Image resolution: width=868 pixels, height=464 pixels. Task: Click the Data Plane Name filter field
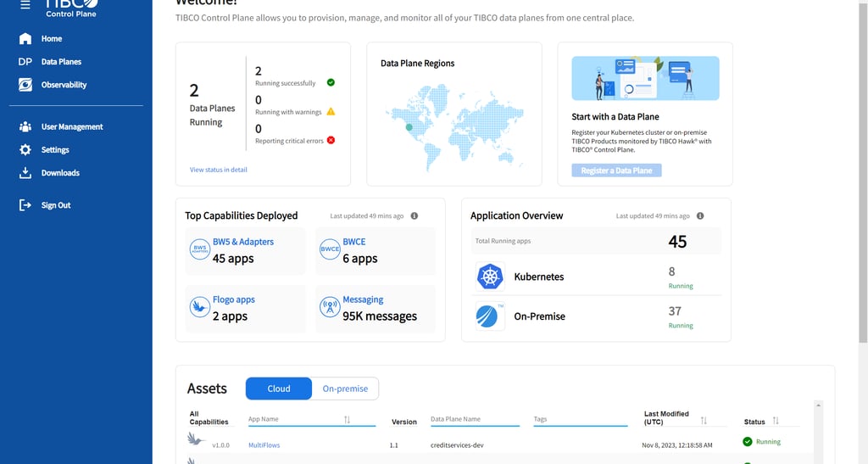pyautogui.click(x=475, y=420)
